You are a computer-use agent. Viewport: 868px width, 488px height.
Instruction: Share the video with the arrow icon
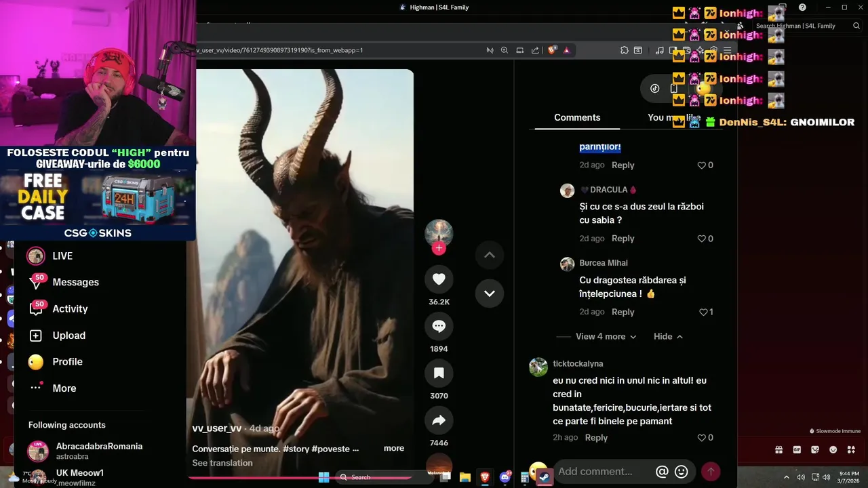point(439,420)
